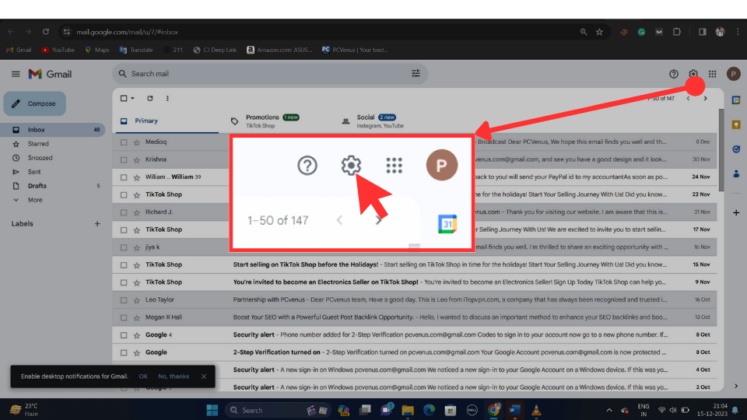The height and width of the screenshot is (420, 747).
Task: Open the Starred folder
Action: click(38, 144)
